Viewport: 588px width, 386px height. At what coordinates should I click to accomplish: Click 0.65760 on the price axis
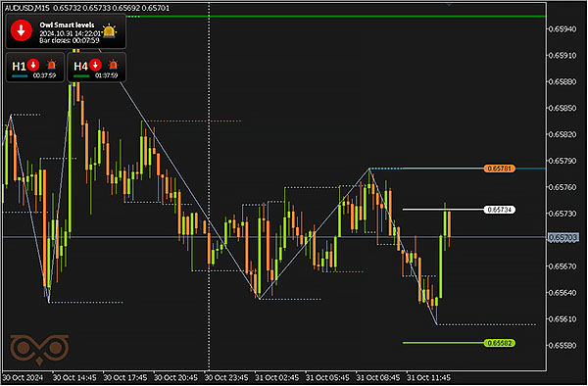pyautogui.click(x=563, y=187)
